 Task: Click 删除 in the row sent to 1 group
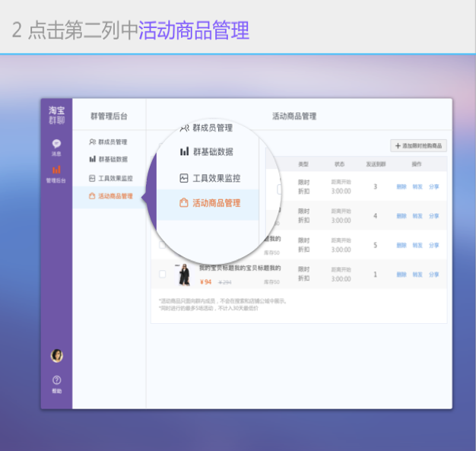pos(401,275)
